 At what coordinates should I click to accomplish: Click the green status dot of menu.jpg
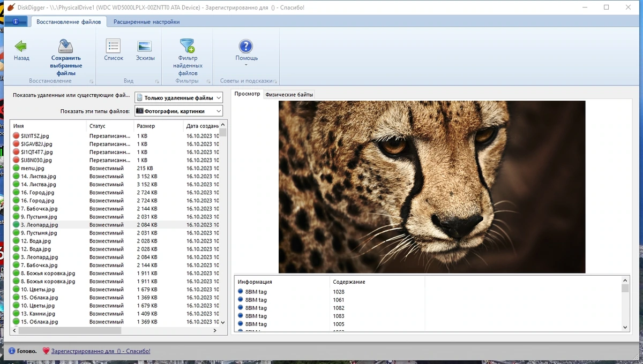coord(16,168)
